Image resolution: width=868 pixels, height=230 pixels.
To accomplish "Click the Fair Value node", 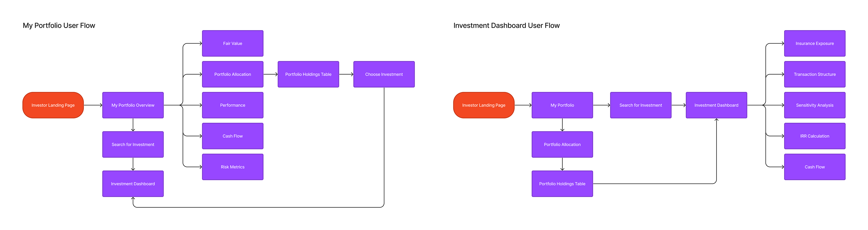I will coord(233,43).
